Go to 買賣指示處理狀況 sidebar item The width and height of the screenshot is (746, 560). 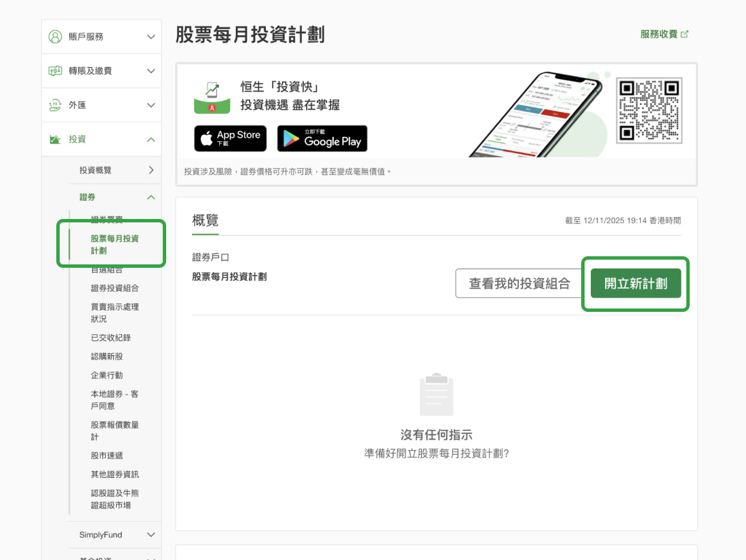[x=115, y=313]
